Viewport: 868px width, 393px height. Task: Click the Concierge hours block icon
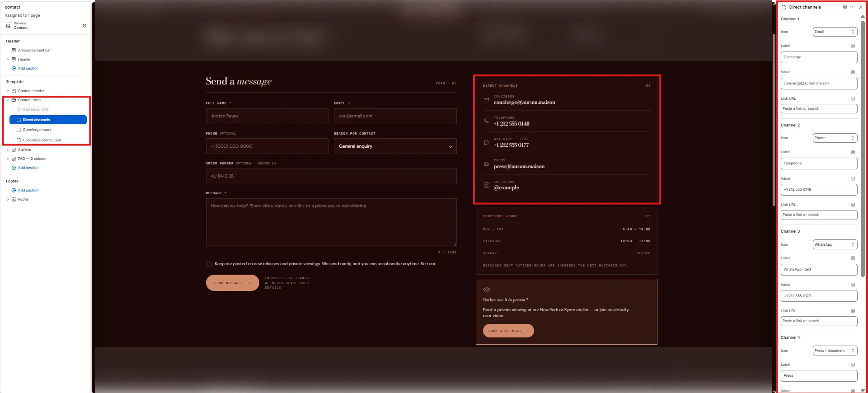point(19,130)
